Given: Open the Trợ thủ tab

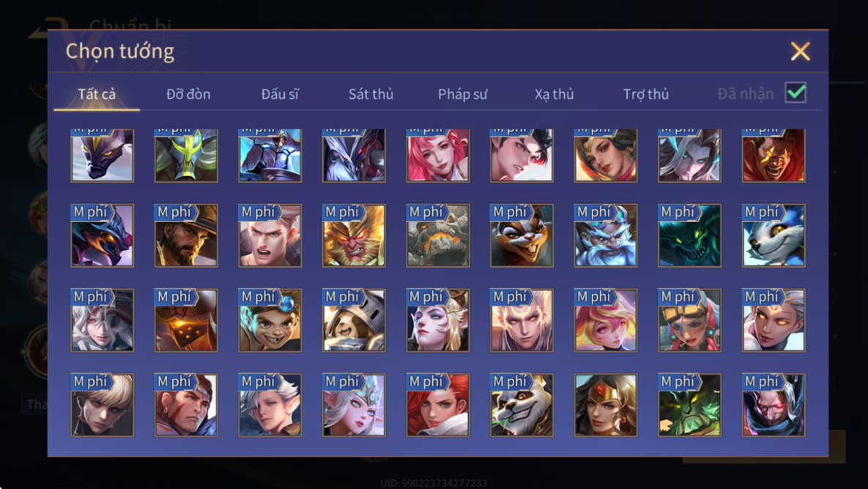Looking at the screenshot, I should pos(646,94).
